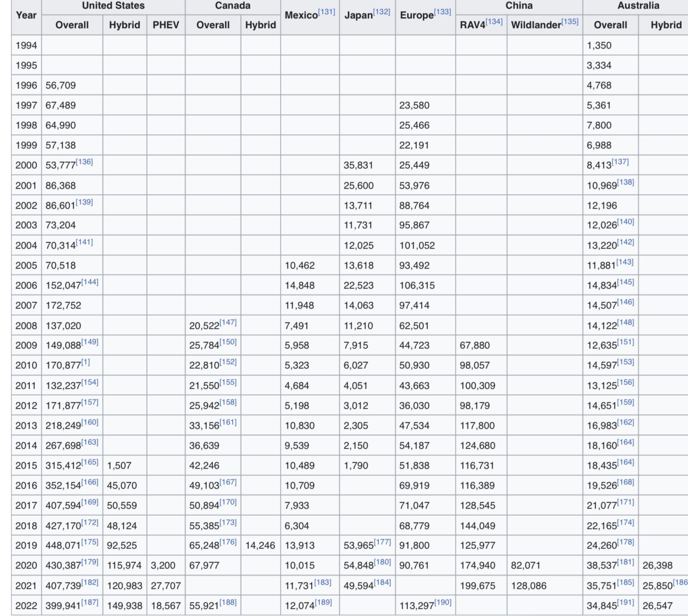Open reference 174 after 22,165
This screenshot has height=616, width=688.
click(626, 522)
